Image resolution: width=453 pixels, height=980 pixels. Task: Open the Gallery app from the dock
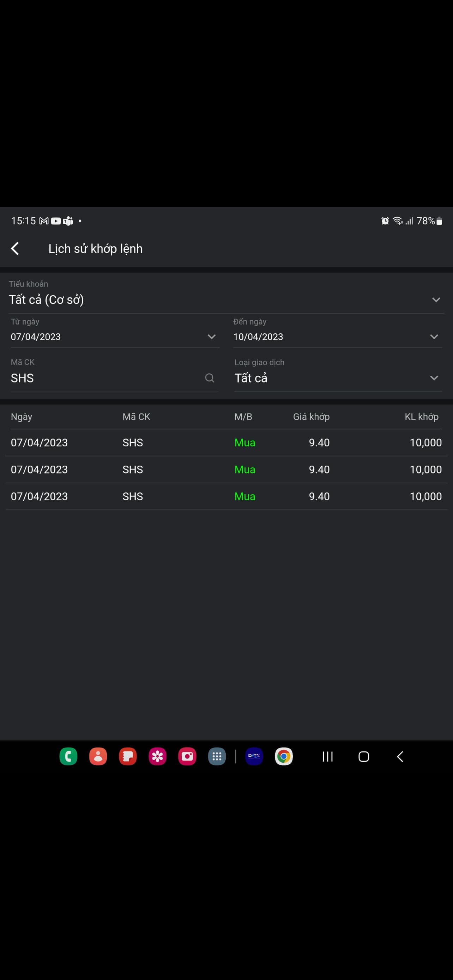pyautogui.click(x=157, y=756)
